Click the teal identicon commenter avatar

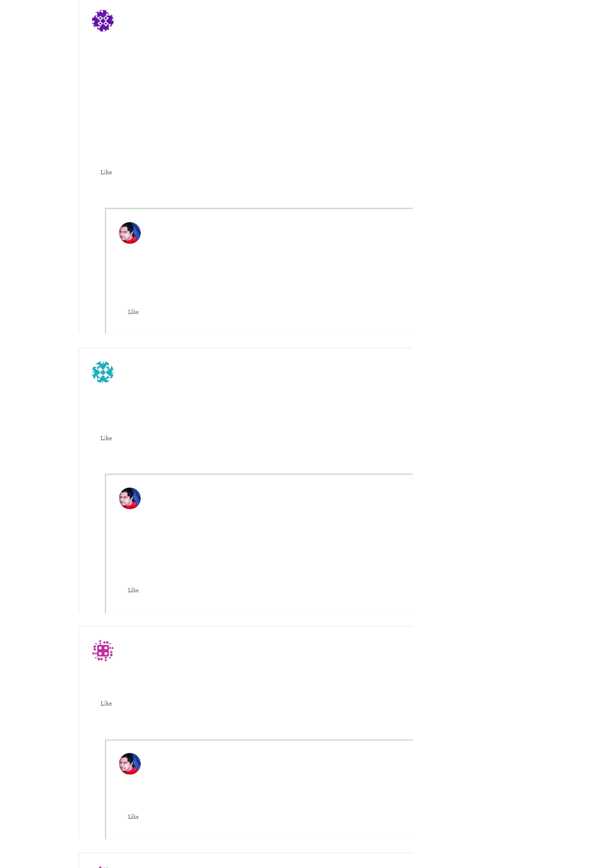click(x=102, y=372)
